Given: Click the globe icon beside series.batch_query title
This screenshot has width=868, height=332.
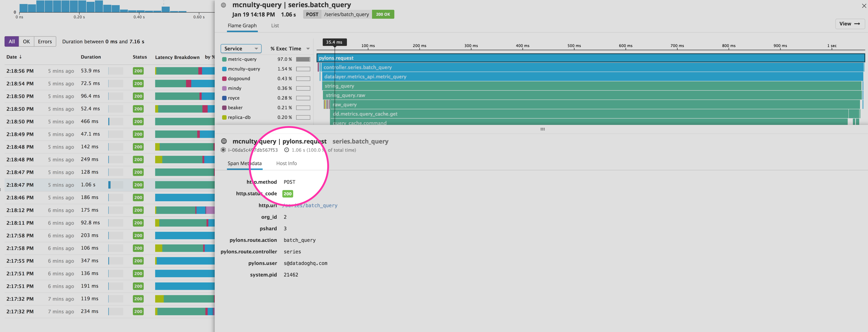Looking at the screenshot, I should coord(223,5).
